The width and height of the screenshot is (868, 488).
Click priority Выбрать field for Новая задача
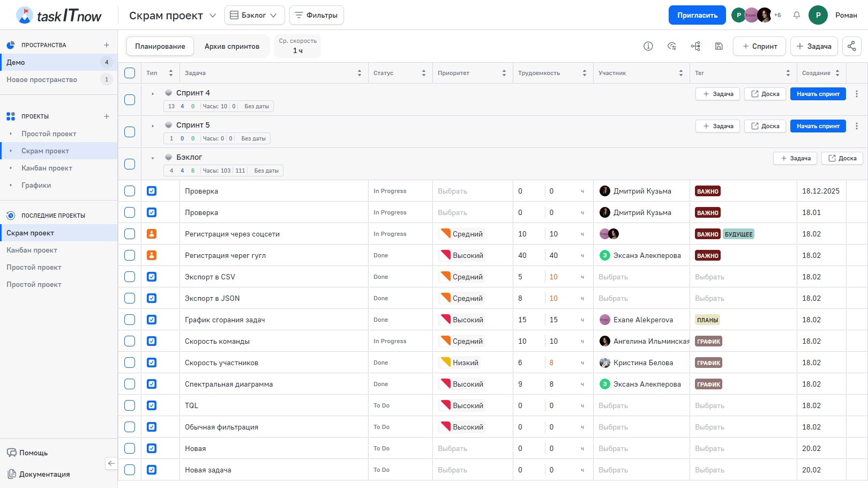coord(452,470)
